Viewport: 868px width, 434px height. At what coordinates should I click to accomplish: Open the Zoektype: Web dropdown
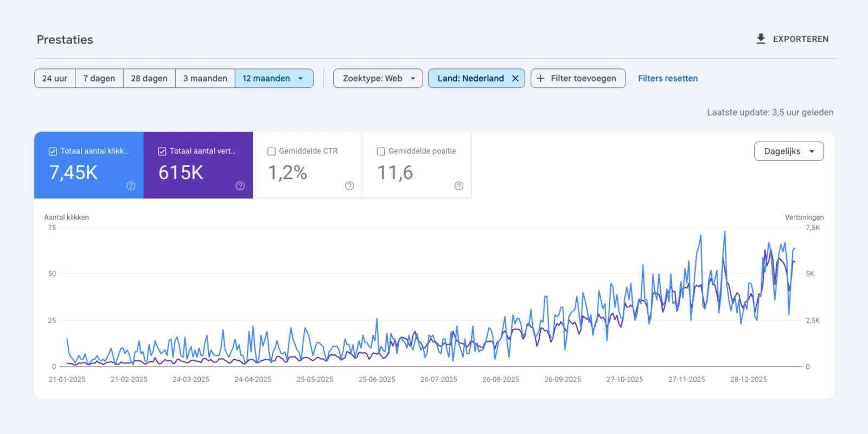[x=378, y=79]
